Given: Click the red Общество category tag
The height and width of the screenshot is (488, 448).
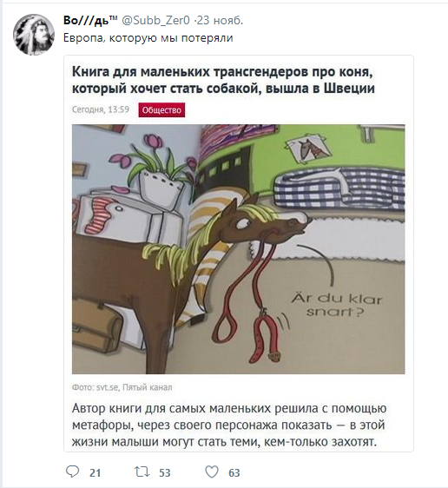Looking at the screenshot, I should click(x=161, y=110).
